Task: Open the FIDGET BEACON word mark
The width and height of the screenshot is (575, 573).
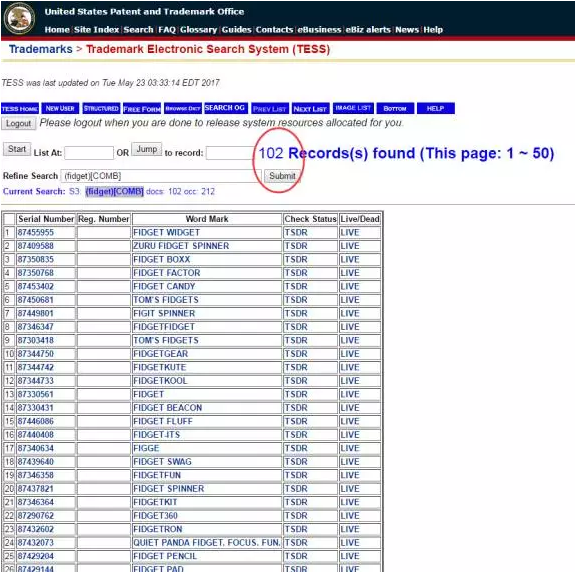Action: tap(168, 408)
